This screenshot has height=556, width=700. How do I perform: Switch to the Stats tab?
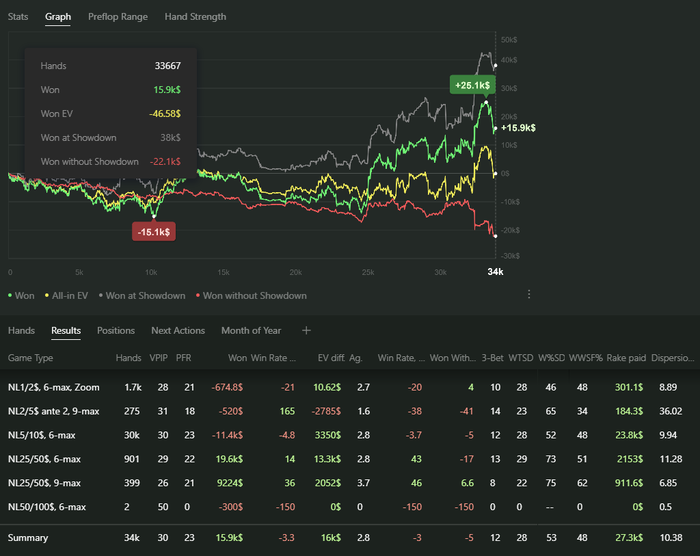[x=18, y=17]
